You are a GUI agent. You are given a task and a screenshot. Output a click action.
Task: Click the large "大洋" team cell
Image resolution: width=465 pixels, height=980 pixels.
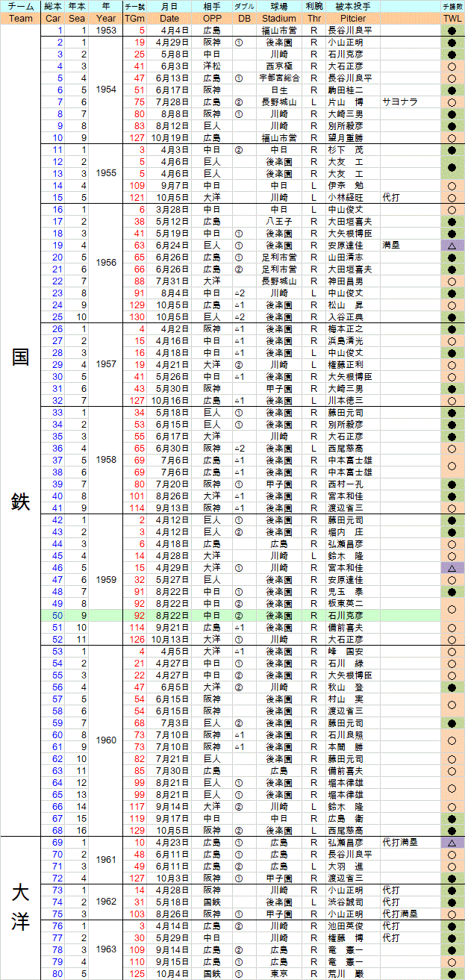point(20,908)
